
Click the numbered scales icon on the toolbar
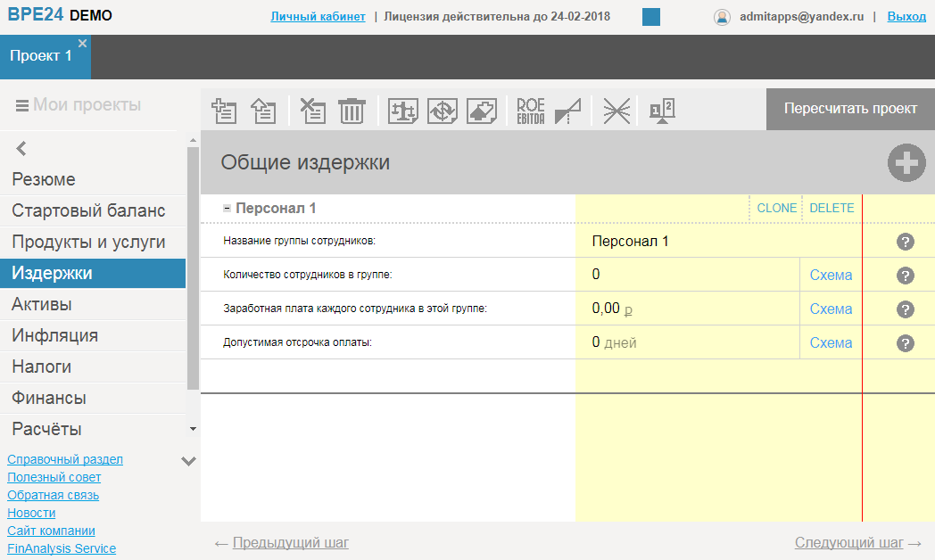[660, 111]
